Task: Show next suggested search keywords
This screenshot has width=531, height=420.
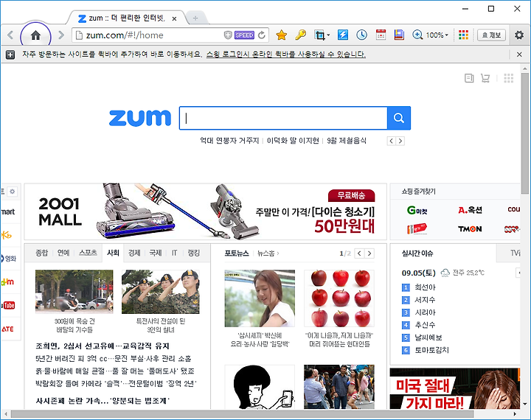Action: (x=400, y=141)
